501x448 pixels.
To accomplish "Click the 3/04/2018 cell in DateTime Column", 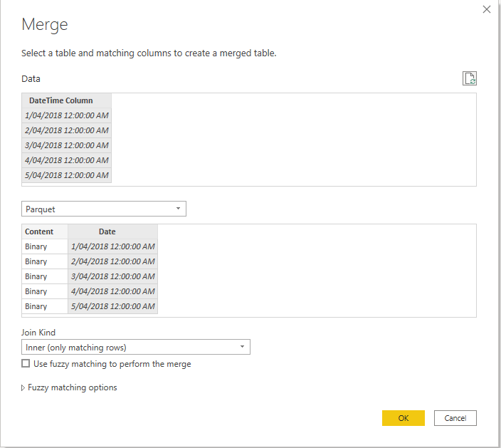I will (66, 145).
